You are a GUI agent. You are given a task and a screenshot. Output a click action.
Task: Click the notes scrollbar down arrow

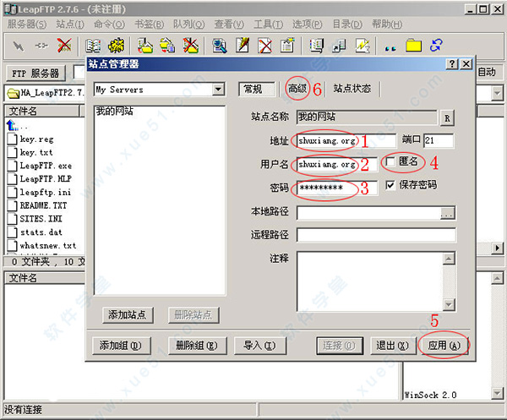pyautogui.click(x=449, y=304)
